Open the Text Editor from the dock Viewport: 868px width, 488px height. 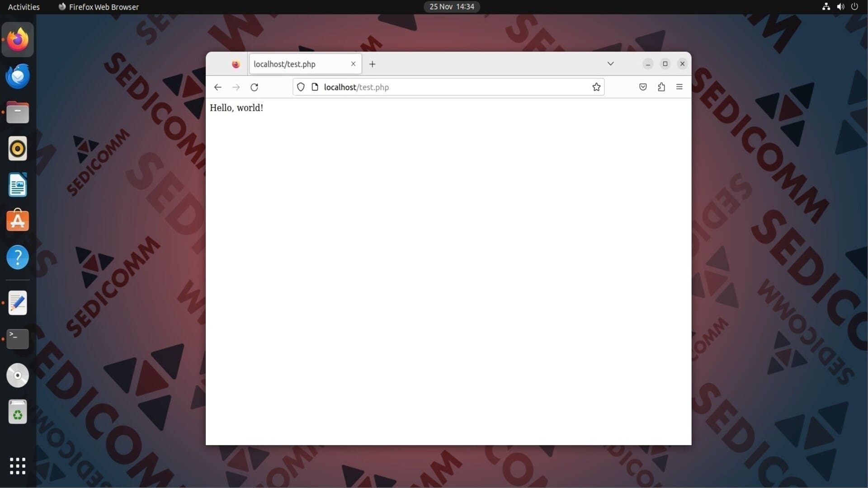coord(18,303)
